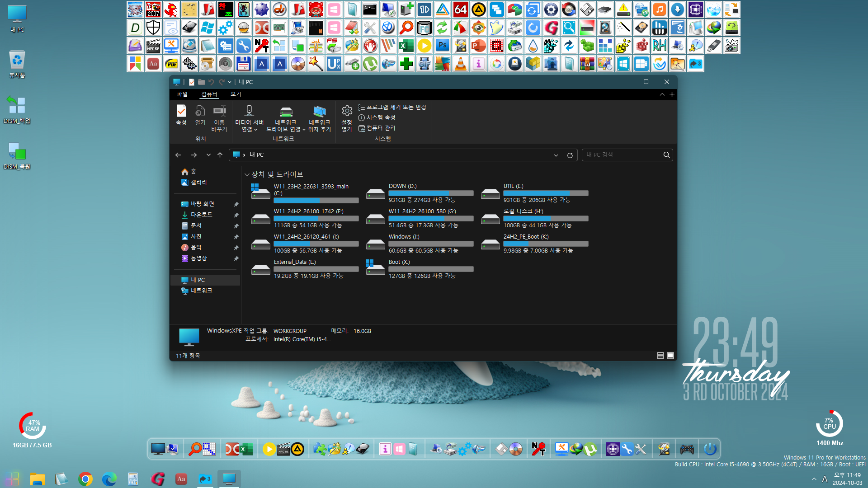Image resolution: width=868 pixels, height=488 pixels.
Task: Expand the address bar history dropdown
Action: pyautogui.click(x=556, y=155)
